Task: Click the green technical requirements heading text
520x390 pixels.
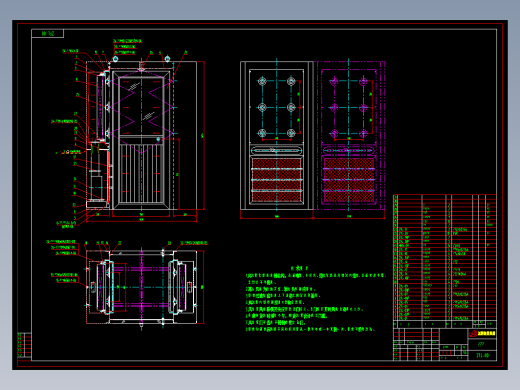Action: click(x=299, y=268)
